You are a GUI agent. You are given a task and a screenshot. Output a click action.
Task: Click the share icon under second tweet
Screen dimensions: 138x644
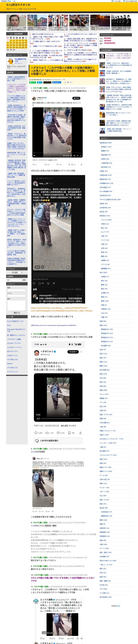coord(80,433)
